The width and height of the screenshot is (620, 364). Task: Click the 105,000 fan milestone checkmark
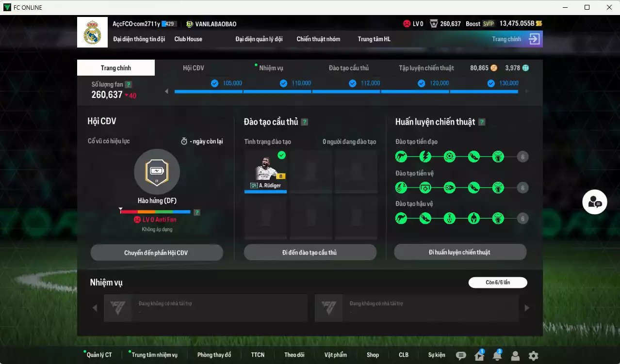point(214,83)
